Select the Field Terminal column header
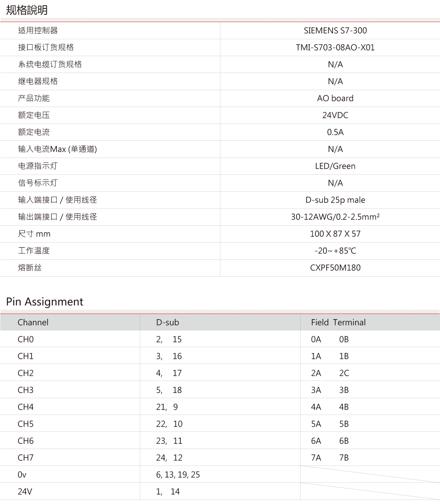This screenshot has height=504, width=440. [338, 322]
